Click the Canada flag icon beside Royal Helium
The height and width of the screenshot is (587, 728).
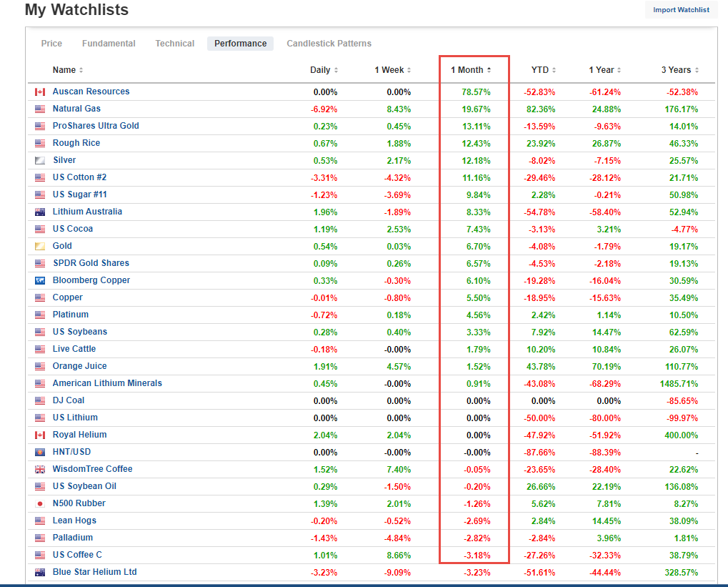click(x=40, y=435)
